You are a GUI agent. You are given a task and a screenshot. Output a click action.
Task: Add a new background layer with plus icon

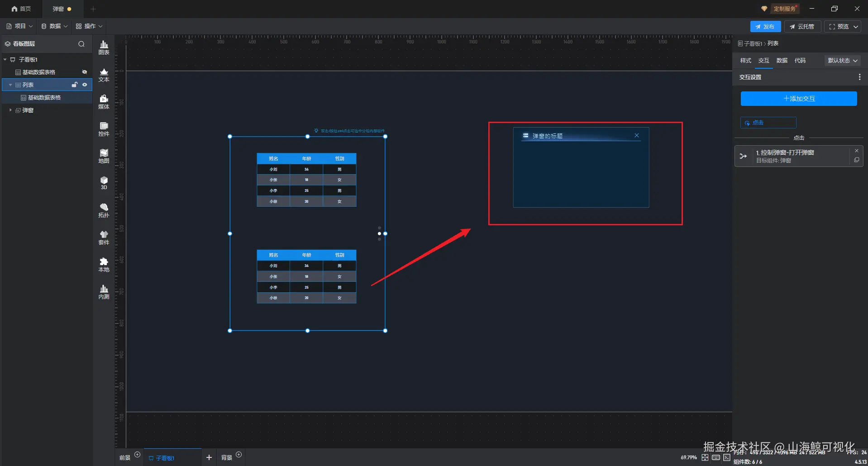[x=238, y=454]
